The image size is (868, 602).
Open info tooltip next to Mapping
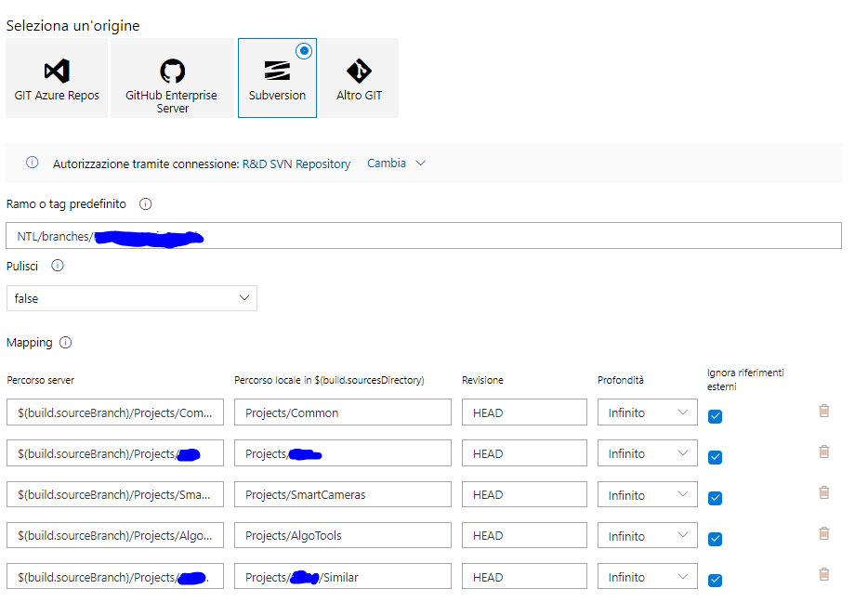click(64, 342)
